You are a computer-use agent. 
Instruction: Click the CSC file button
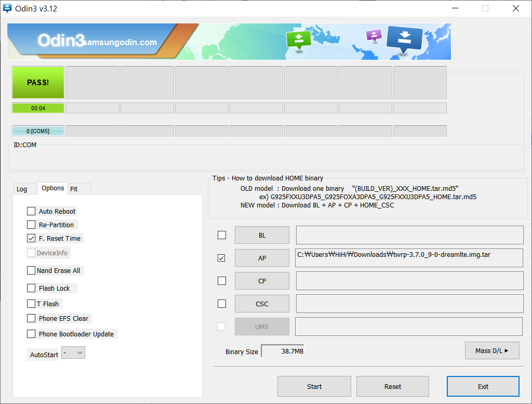pos(262,304)
